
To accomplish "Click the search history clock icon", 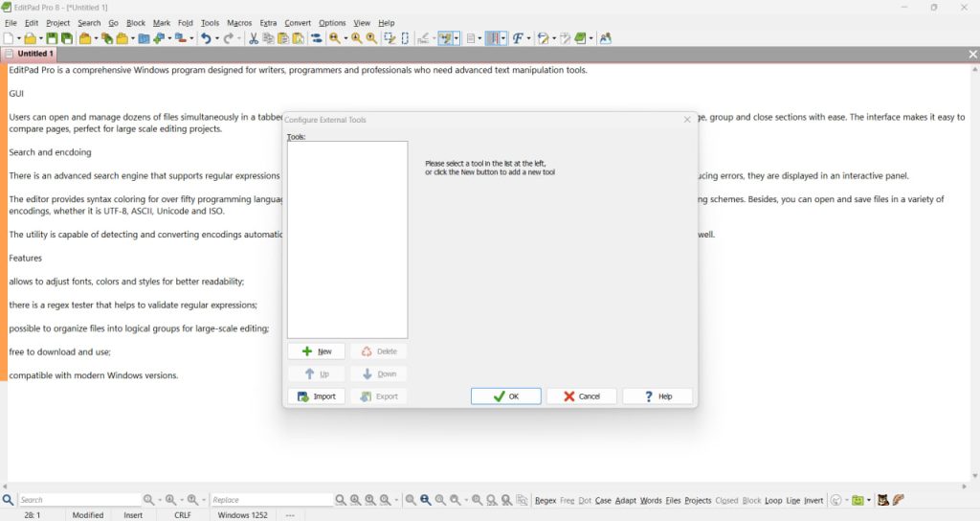I will coord(835,500).
